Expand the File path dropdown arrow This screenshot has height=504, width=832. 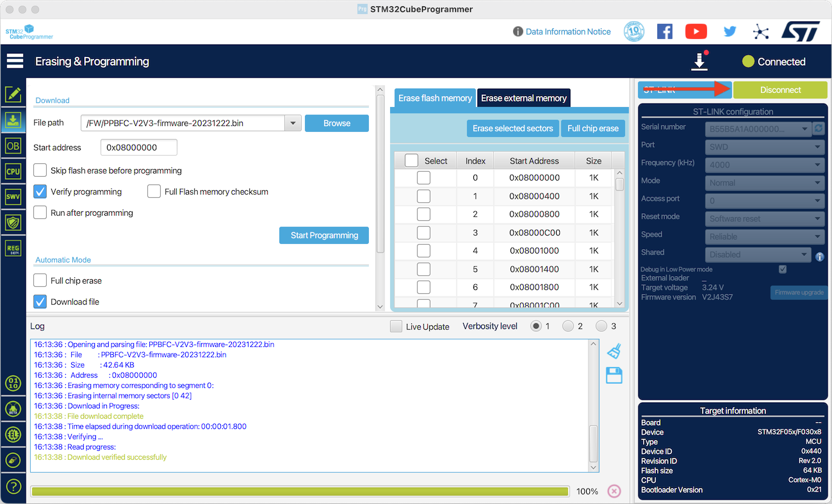(x=293, y=123)
